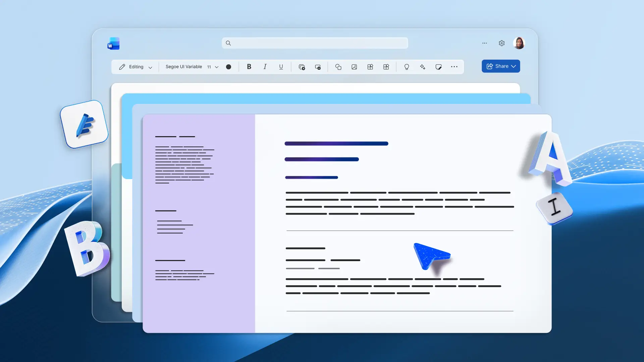Click the floating italic I tile

pos(554,208)
